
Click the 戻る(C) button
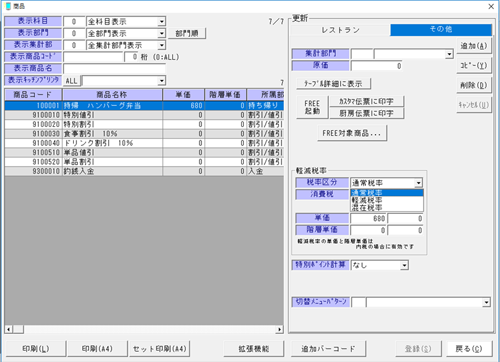tap(469, 349)
